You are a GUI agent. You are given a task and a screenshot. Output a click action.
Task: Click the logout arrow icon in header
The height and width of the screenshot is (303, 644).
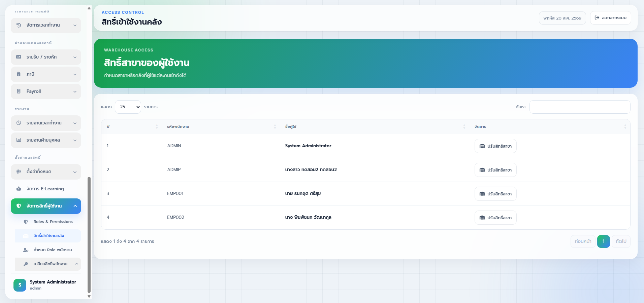[x=597, y=18]
